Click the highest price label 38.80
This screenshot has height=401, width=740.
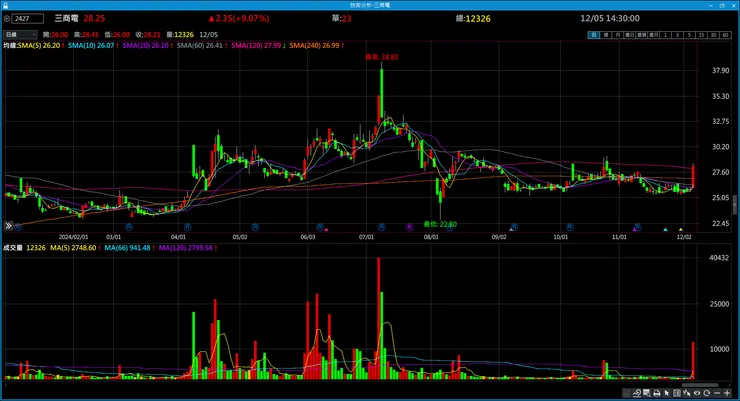pos(382,57)
